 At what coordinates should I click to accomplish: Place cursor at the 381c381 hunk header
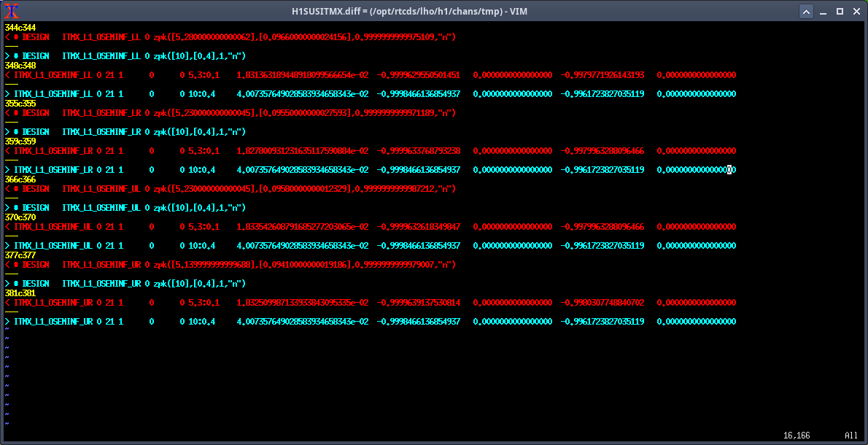pyautogui.click(x=20, y=293)
